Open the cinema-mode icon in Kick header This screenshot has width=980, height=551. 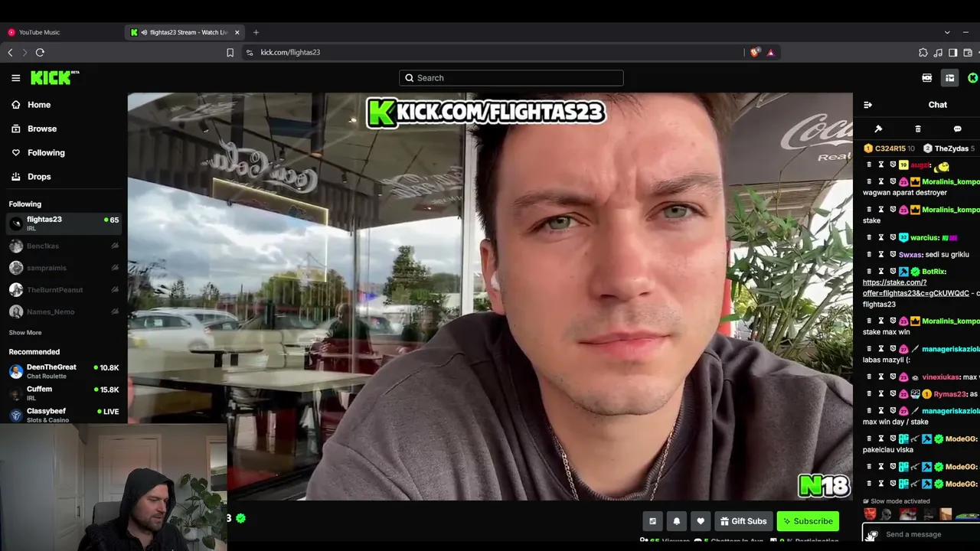pyautogui.click(x=926, y=77)
